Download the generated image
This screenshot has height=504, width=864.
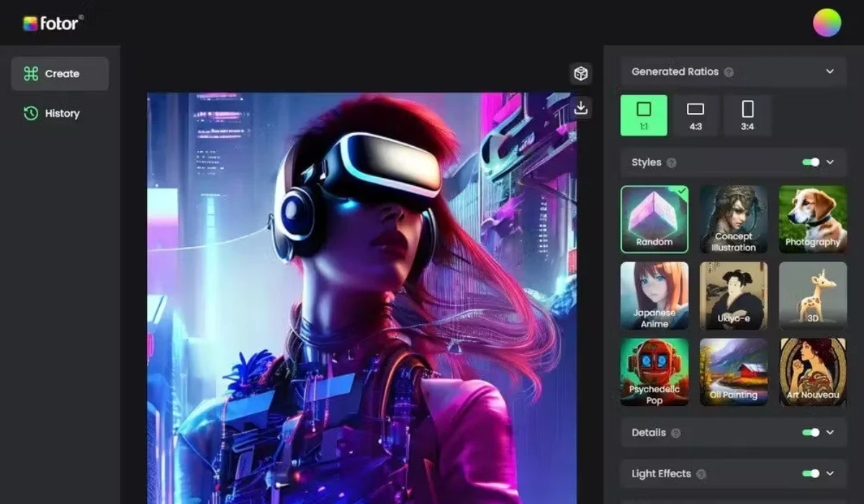581,108
